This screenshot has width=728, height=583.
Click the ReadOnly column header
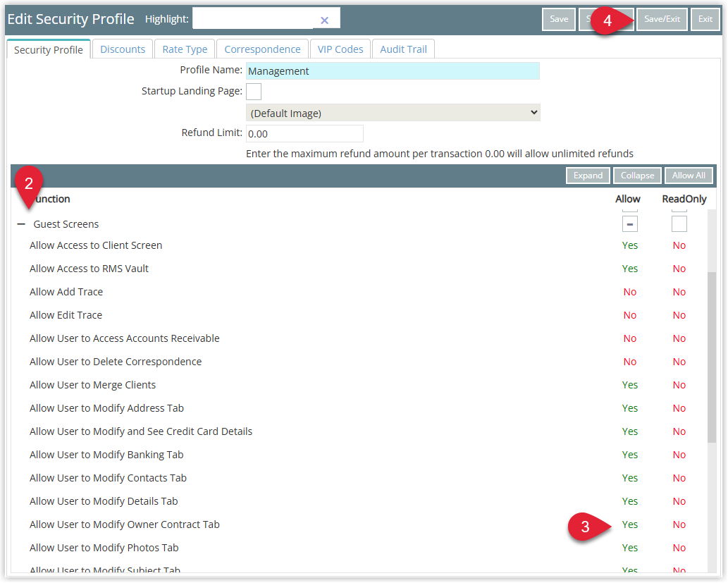tap(684, 200)
